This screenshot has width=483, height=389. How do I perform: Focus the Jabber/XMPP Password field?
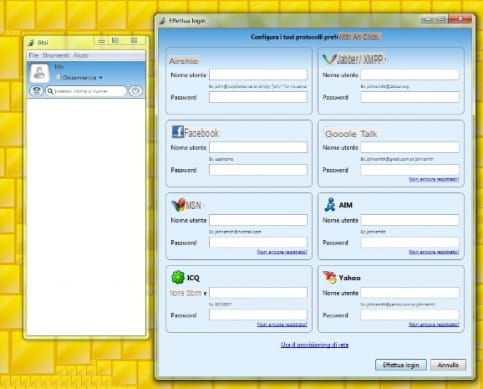[410, 97]
